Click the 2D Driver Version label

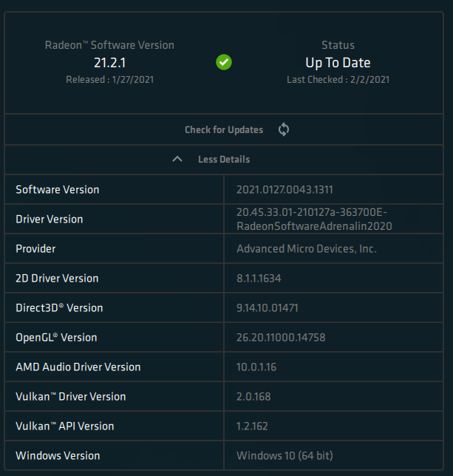57,279
